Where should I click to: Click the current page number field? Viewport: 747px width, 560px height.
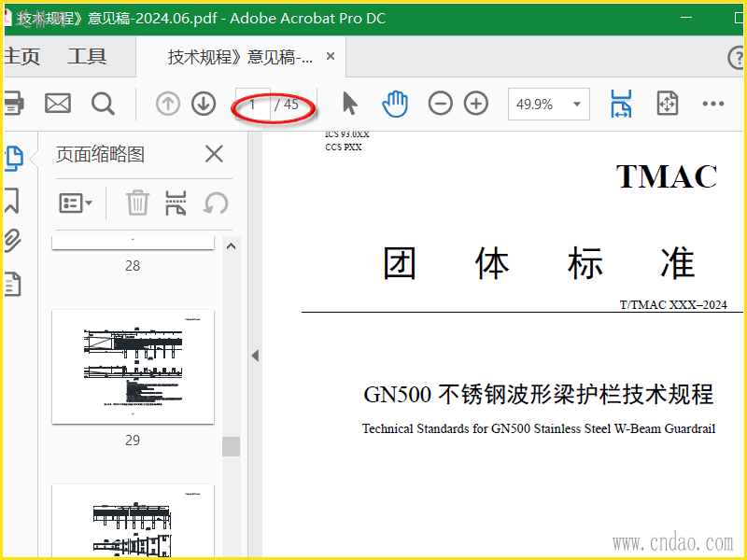[x=252, y=105]
